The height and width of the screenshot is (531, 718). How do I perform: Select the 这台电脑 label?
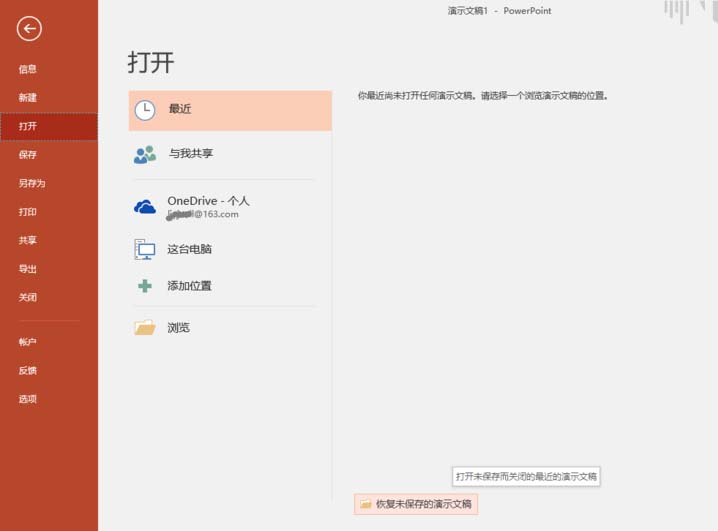[190, 249]
